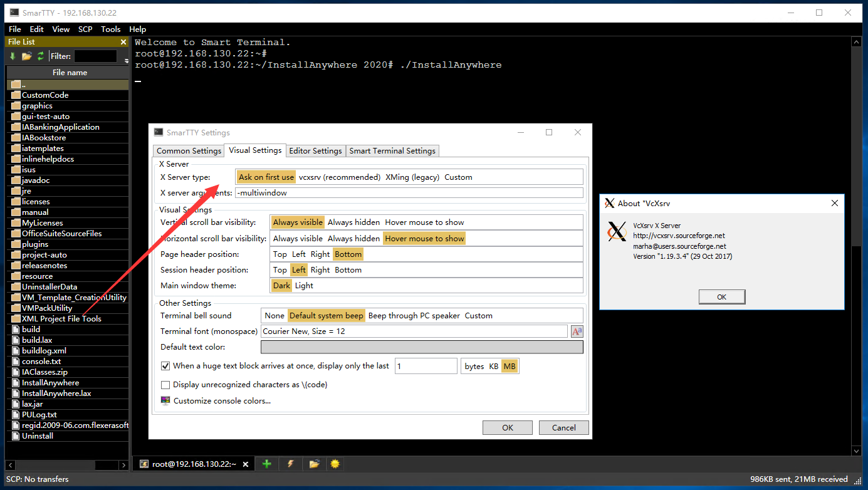Select 'XMing (legacy)' X Server type

(x=412, y=177)
